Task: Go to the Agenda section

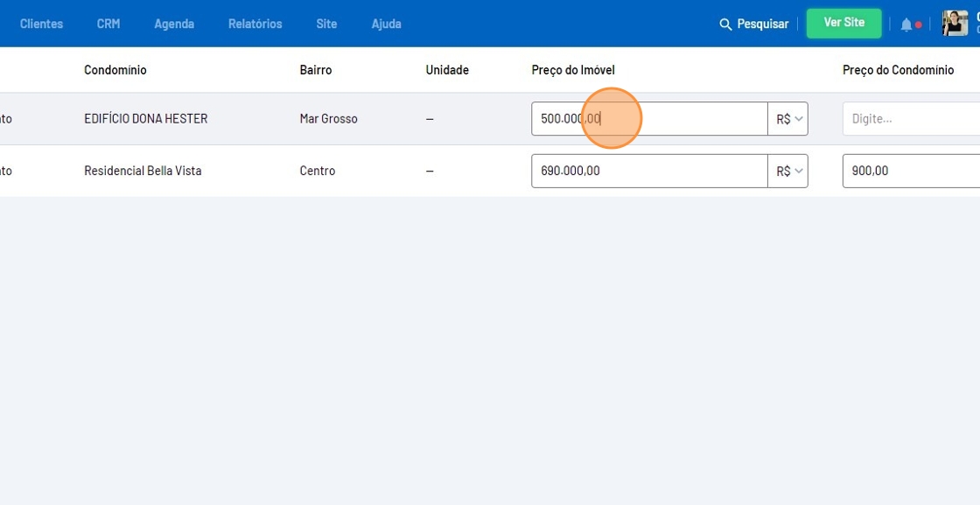Action: tap(174, 24)
